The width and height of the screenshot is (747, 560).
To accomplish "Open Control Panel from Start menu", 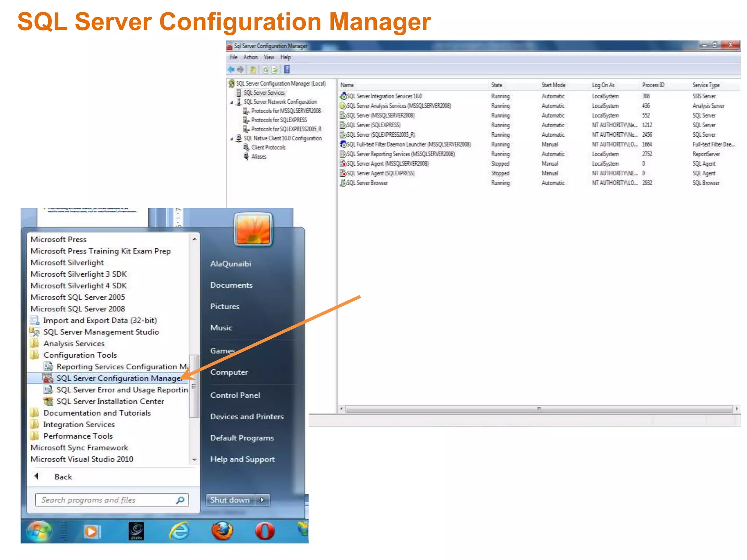I will (235, 396).
